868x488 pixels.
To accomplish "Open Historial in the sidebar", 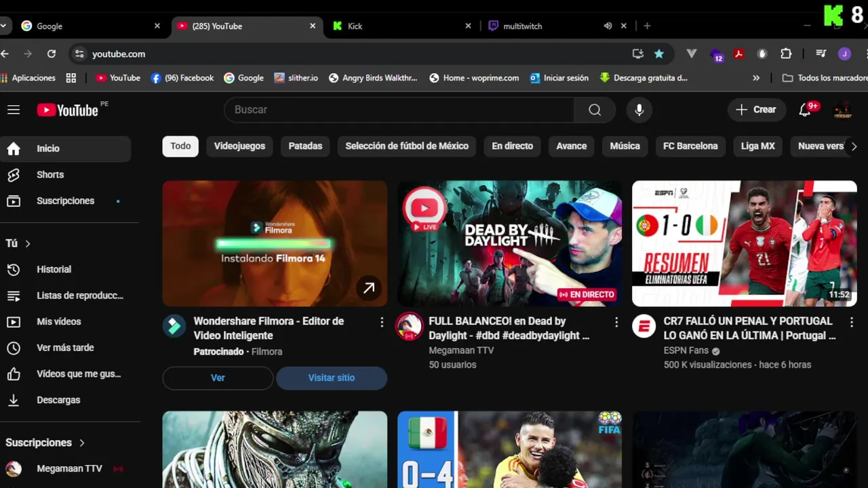I will pyautogui.click(x=65, y=270).
